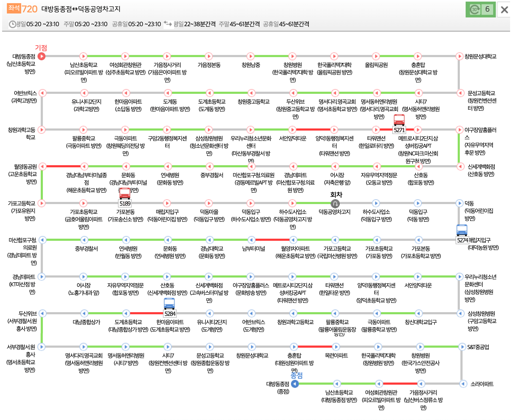Click the 소라아파트 stop marker
The image size is (513, 420).
463,384
